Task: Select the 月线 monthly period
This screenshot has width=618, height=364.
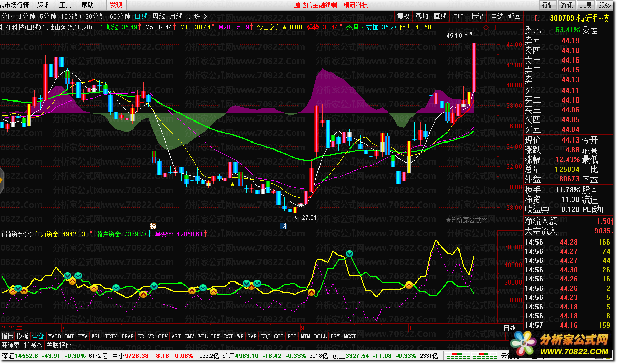Action: point(176,16)
